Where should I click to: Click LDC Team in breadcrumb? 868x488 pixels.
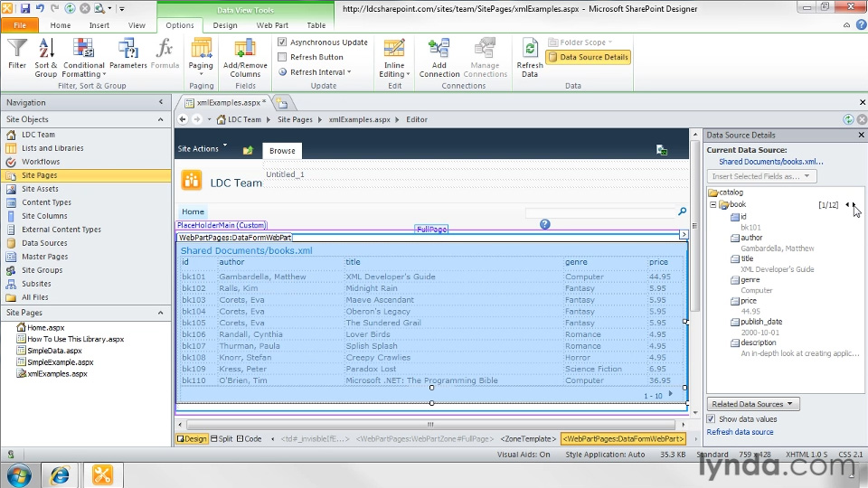(x=244, y=119)
